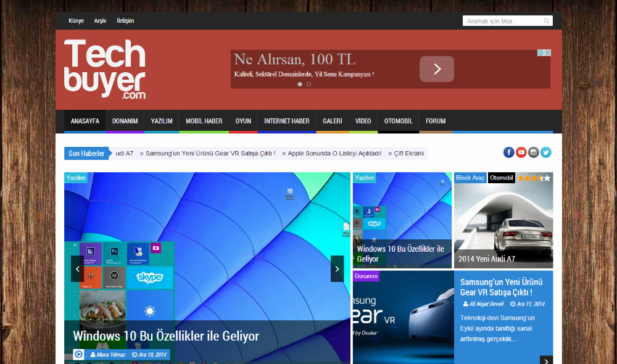This screenshot has width=617, height=364.
Task: Click into the Aramak için tıkla search field
Action: click(x=502, y=21)
